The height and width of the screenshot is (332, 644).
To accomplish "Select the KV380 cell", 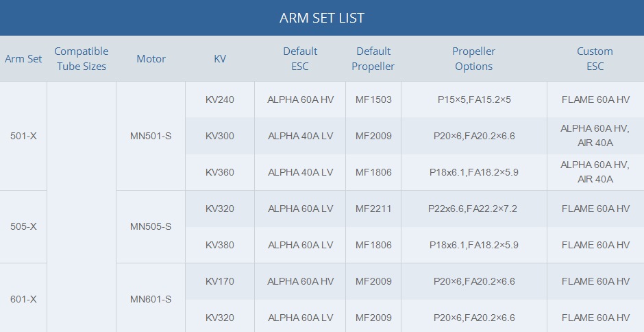I will (220, 245).
